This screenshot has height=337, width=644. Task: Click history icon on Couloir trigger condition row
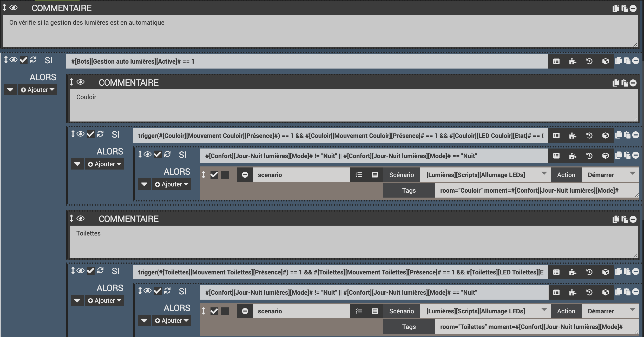[x=589, y=136]
